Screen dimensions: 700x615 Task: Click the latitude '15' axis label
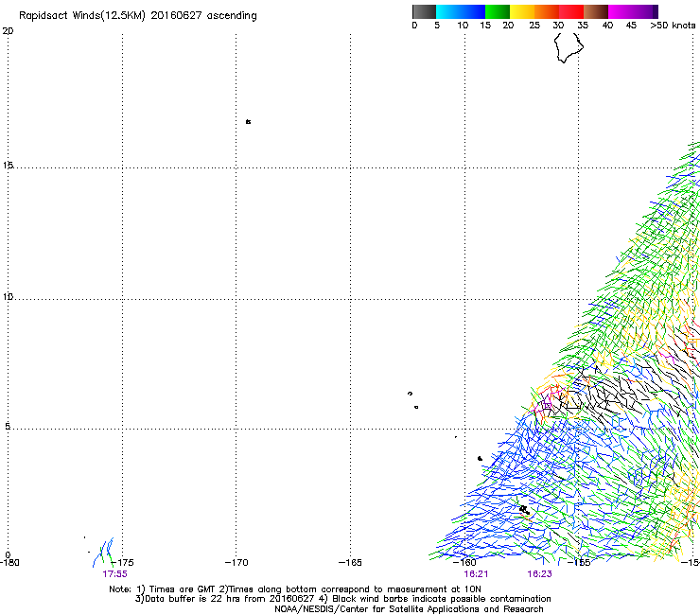[x=8, y=166]
